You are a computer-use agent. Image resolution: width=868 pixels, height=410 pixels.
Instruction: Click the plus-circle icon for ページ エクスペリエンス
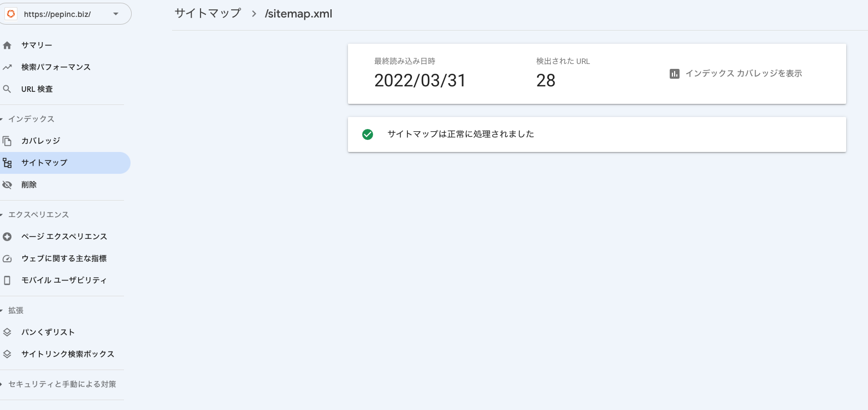(7, 237)
